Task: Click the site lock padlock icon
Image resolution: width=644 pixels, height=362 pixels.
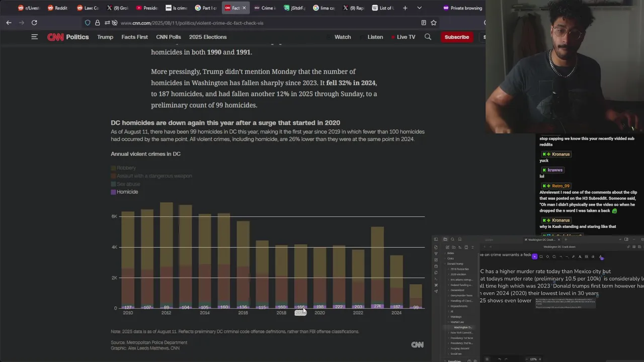Action: (97, 23)
